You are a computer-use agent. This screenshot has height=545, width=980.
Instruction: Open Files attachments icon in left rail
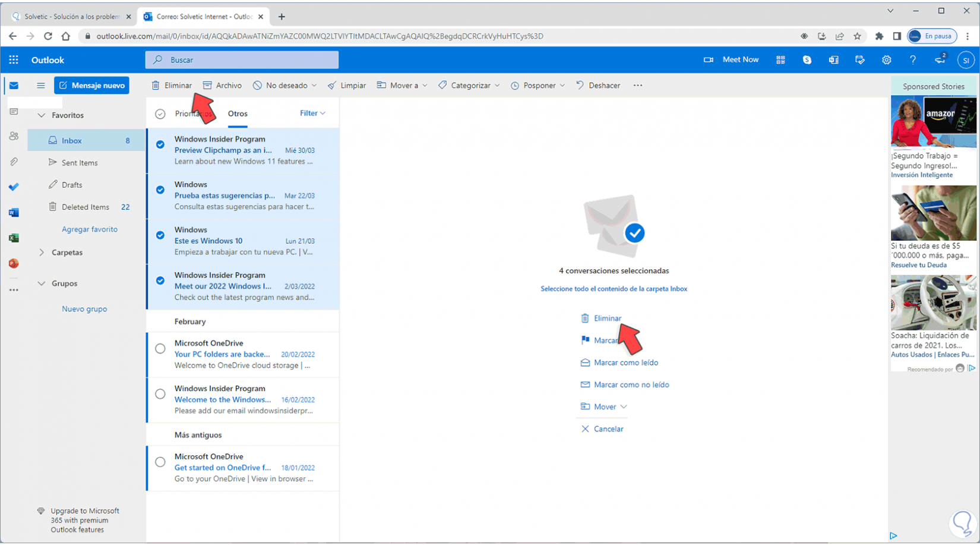coord(14,162)
